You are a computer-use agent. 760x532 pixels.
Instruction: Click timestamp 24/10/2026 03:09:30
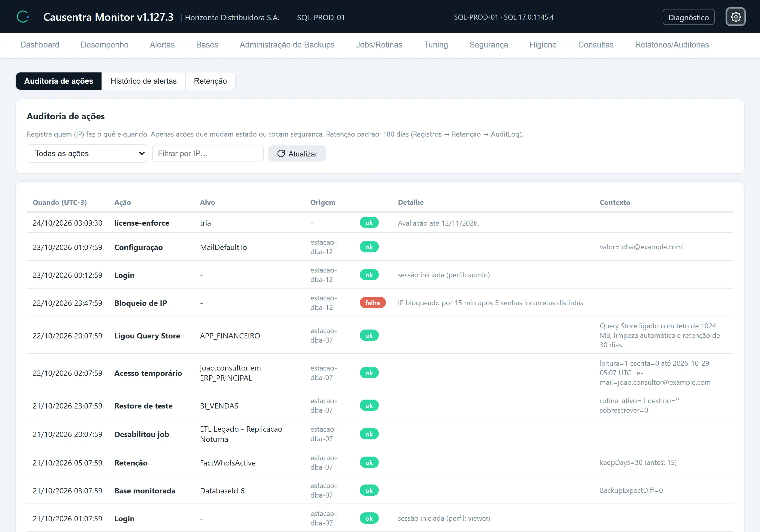[x=67, y=223]
